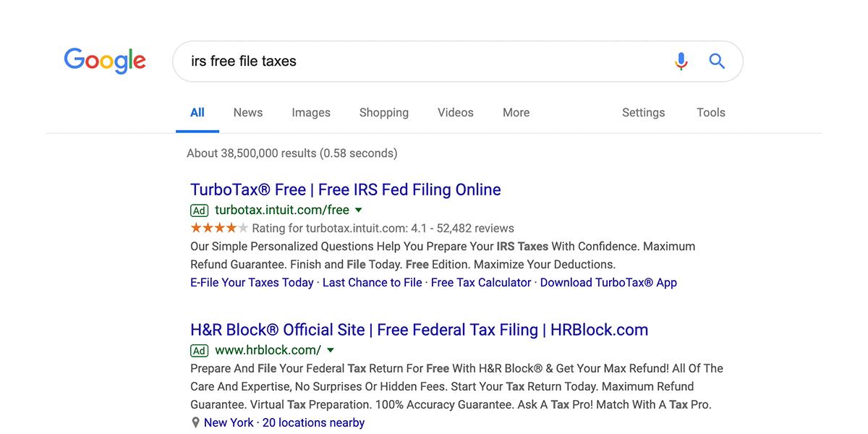The width and height of the screenshot is (868, 434).
Task: Select the All results tab
Action: (x=197, y=113)
